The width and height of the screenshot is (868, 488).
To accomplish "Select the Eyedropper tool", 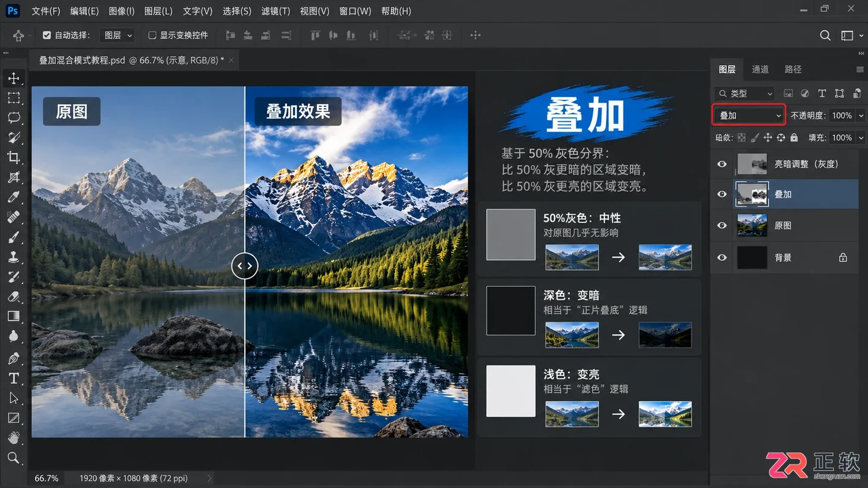I will coord(13,198).
